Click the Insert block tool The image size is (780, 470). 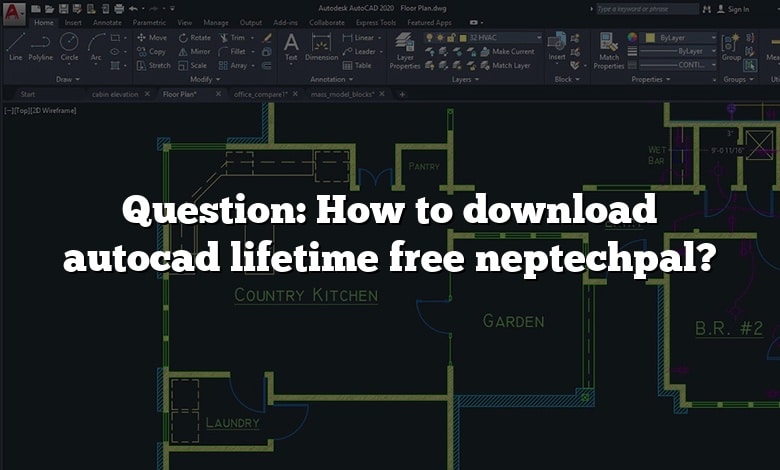click(x=557, y=46)
